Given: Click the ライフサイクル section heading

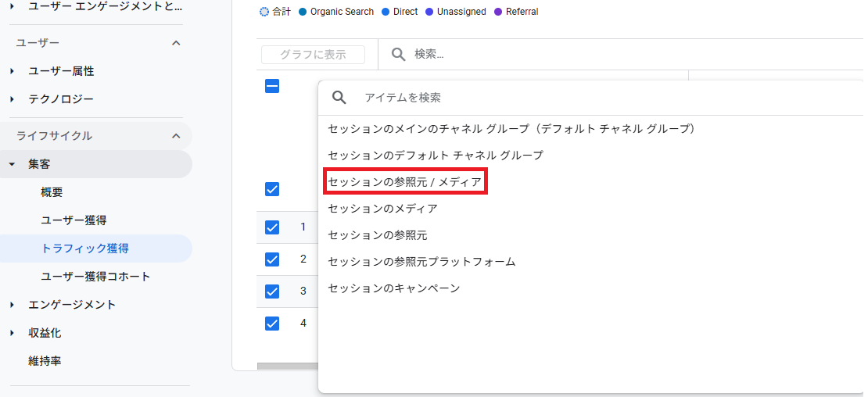Looking at the screenshot, I should (54, 135).
